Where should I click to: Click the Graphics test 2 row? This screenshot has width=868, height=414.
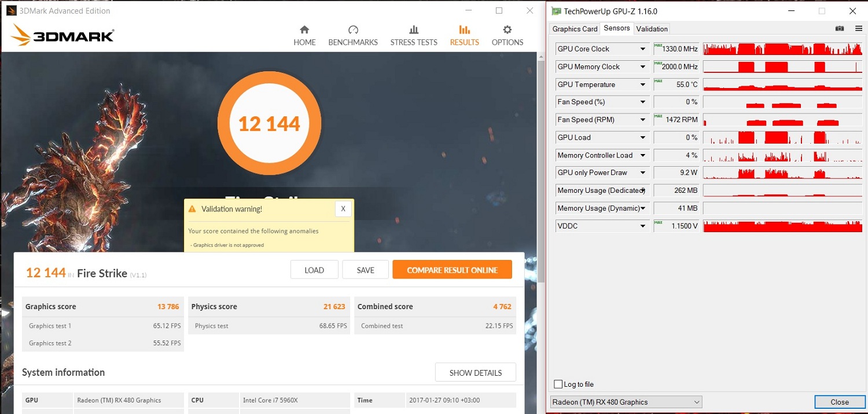[x=103, y=343]
